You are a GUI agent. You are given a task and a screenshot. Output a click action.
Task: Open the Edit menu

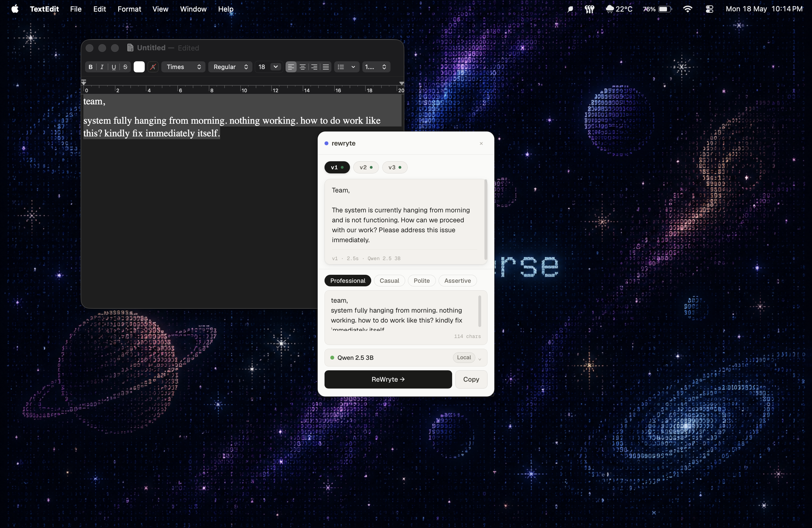pos(100,9)
